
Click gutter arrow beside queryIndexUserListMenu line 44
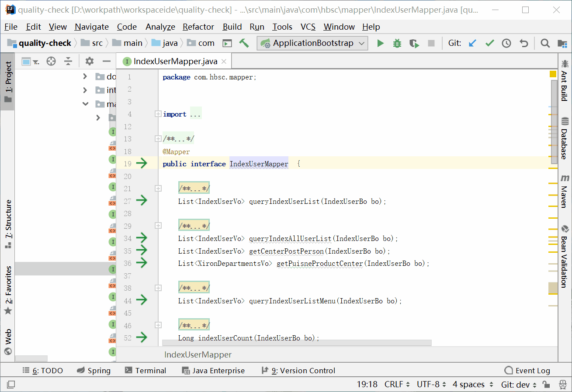tap(142, 300)
